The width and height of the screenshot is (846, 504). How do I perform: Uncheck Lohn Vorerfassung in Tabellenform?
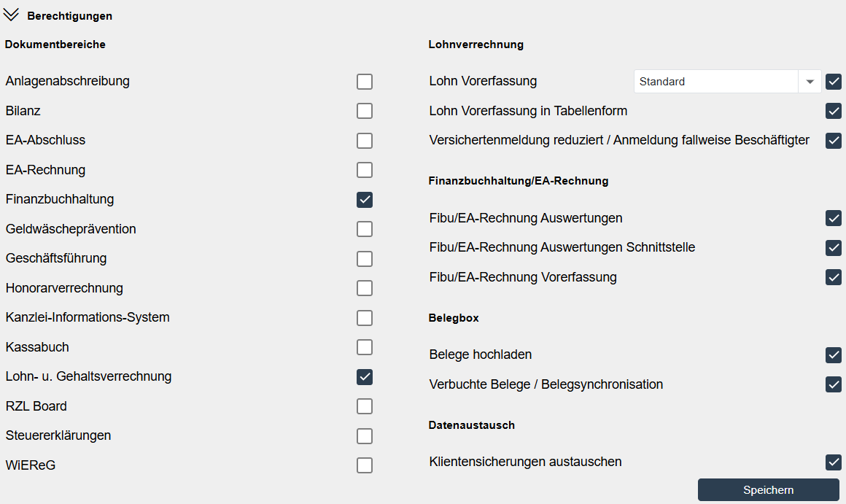point(834,111)
